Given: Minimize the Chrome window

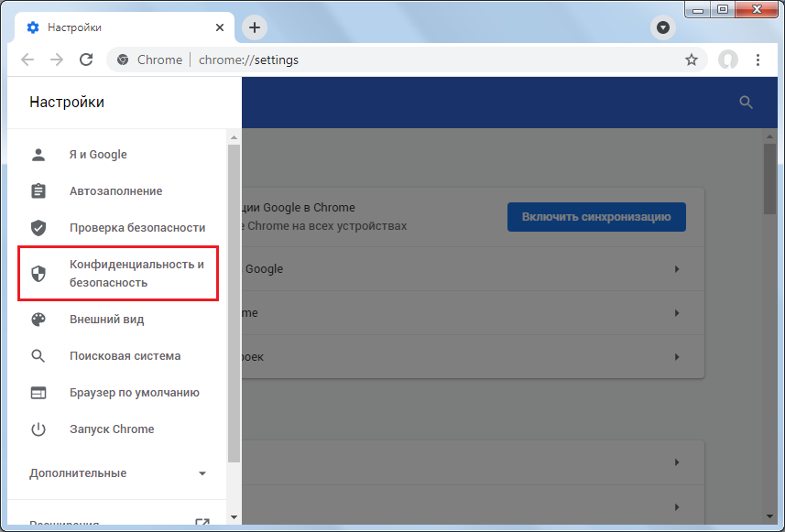Looking at the screenshot, I should (698, 10).
